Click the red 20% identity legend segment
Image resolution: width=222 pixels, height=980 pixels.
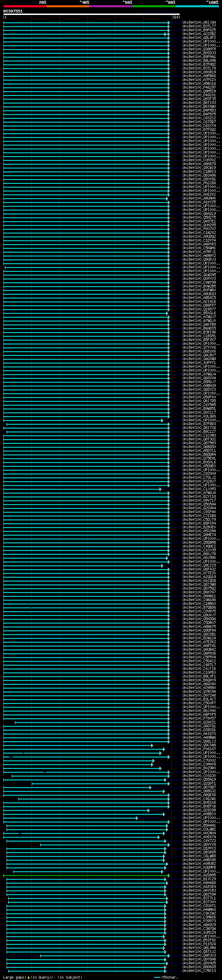click(x=25, y=6)
